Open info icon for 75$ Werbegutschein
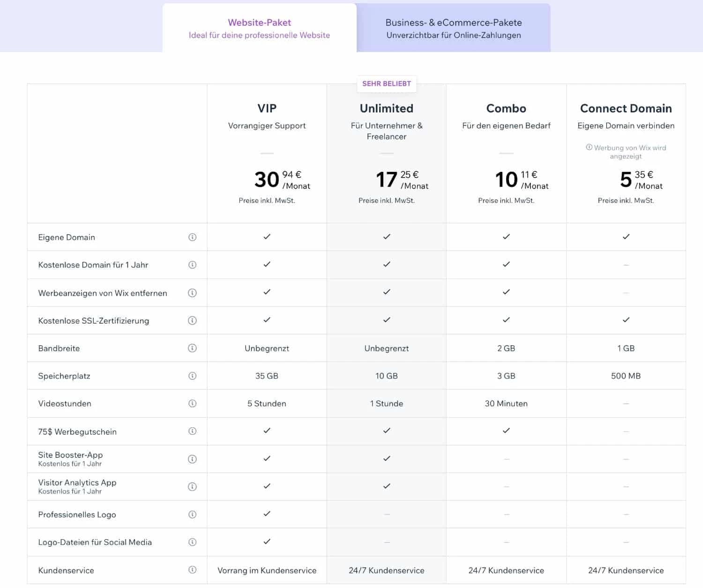Viewport: 703px width, 588px height. pyautogui.click(x=192, y=431)
